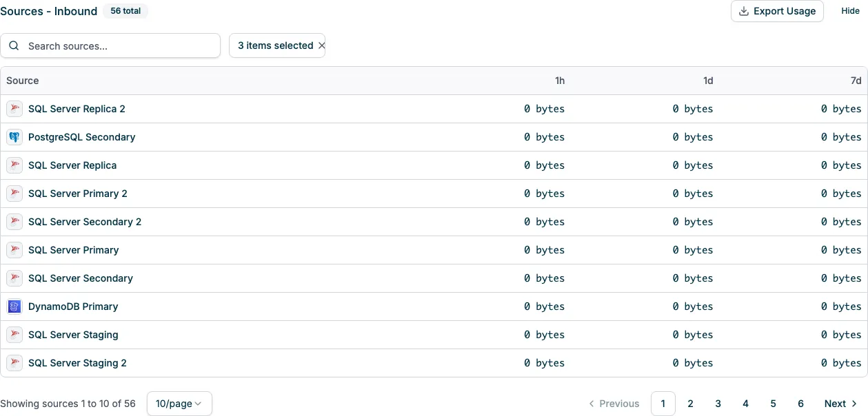Click the 1d column header

pos(708,81)
